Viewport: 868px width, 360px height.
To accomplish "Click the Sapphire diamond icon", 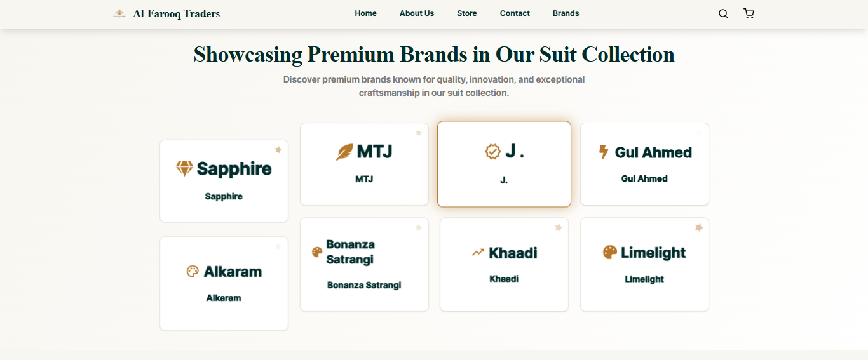I will 184,168.
